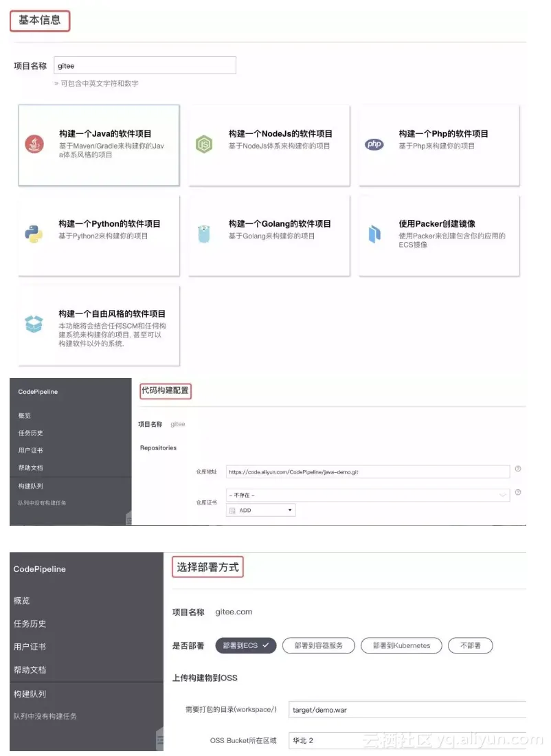Open 帮助文档 in the 选择部署方式 page sidebar
The width and height of the screenshot is (551, 756).
(x=30, y=669)
